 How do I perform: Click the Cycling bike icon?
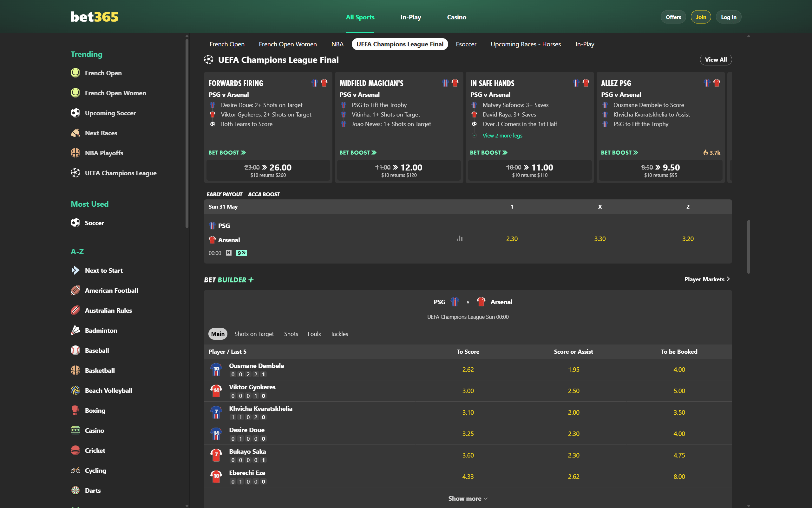(x=75, y=470)
